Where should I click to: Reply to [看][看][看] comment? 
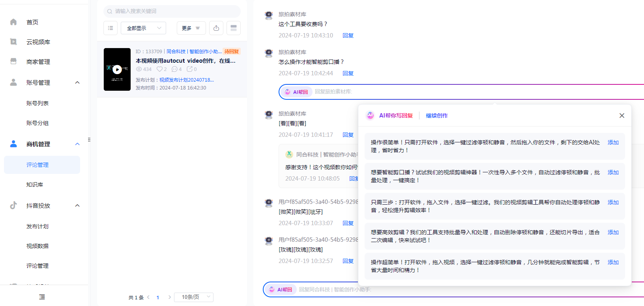point(348,135)
